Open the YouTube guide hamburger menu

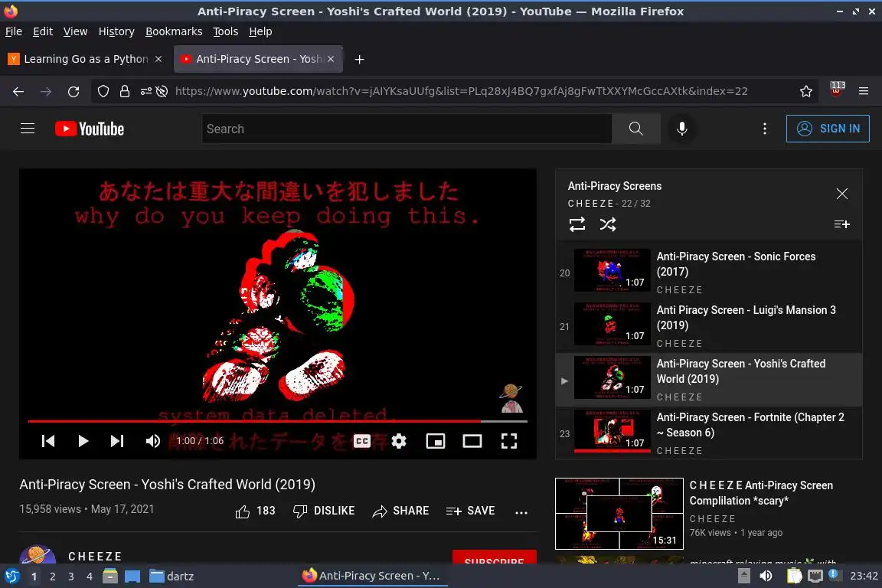[28, 129]
